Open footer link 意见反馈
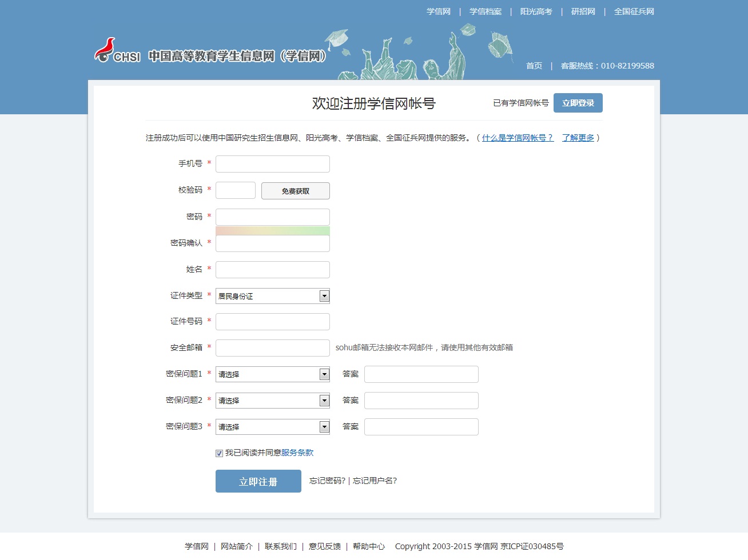This screenshot has height=560, width=748. (325, 546)
